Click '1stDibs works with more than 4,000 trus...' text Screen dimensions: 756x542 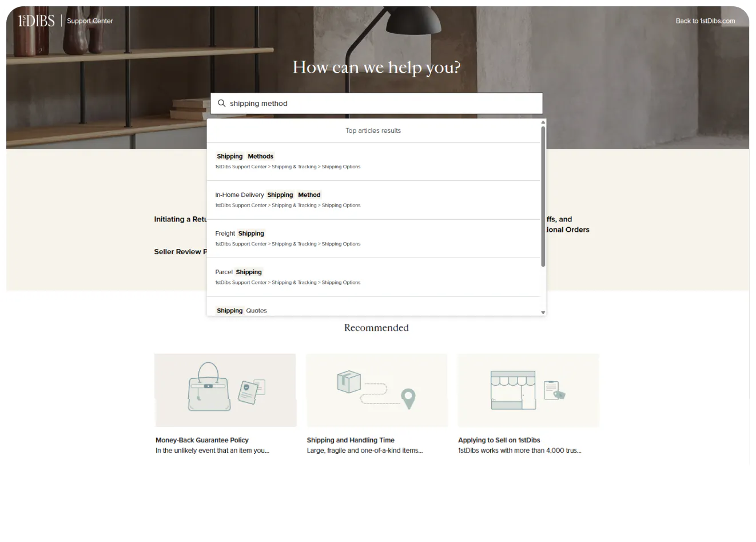click(520, 450)
